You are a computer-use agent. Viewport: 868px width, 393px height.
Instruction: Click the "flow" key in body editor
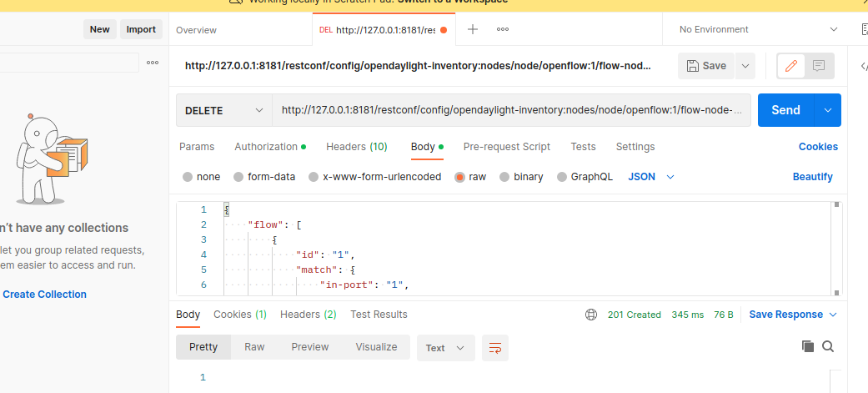[265, 225]
